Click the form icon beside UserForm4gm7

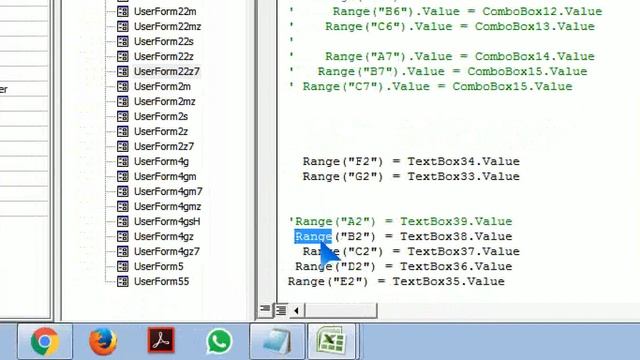123,191
